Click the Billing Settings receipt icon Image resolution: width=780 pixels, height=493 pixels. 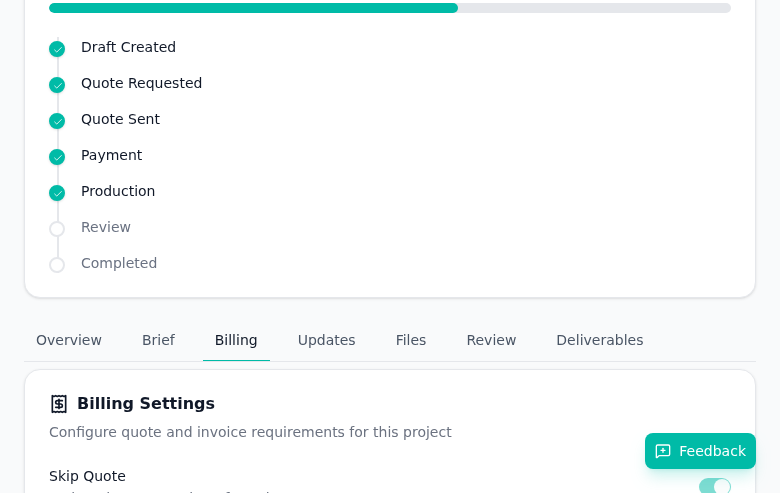pyautogui.click(x=59, y=404)
